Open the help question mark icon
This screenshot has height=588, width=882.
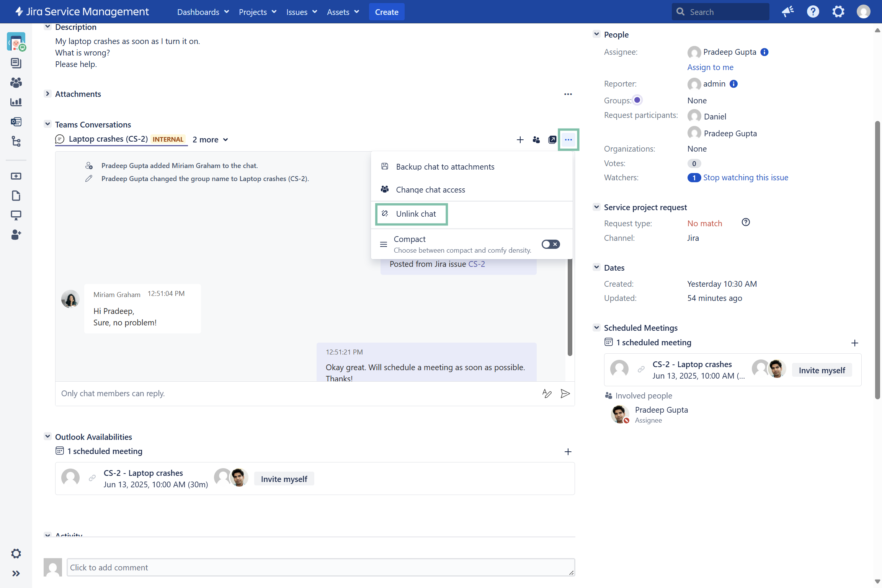pos(813,12)
